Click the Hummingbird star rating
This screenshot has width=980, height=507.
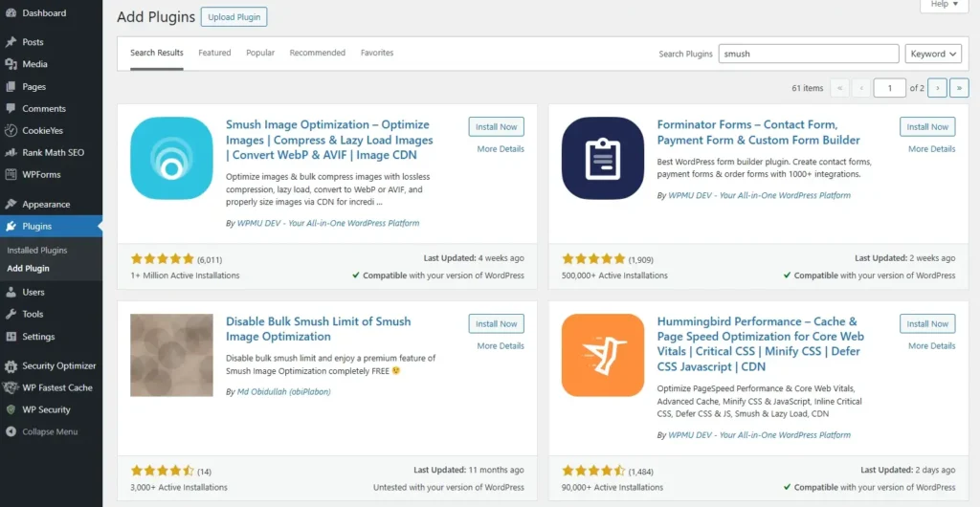click(x=593, y=471)
